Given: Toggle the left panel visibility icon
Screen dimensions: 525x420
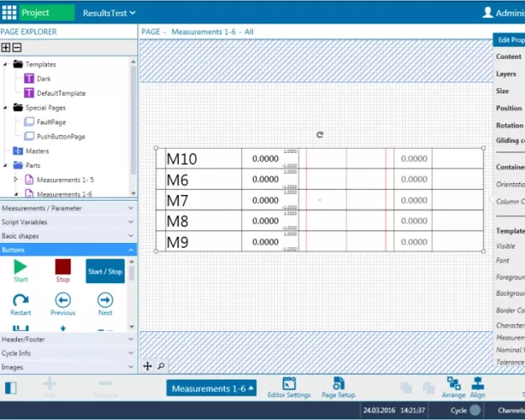Looking at the screenshot, I should (x=11, y=388).
